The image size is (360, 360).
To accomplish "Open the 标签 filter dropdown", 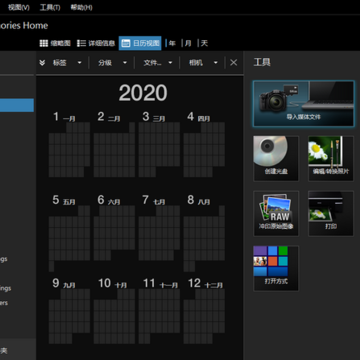I will point(67,63).
